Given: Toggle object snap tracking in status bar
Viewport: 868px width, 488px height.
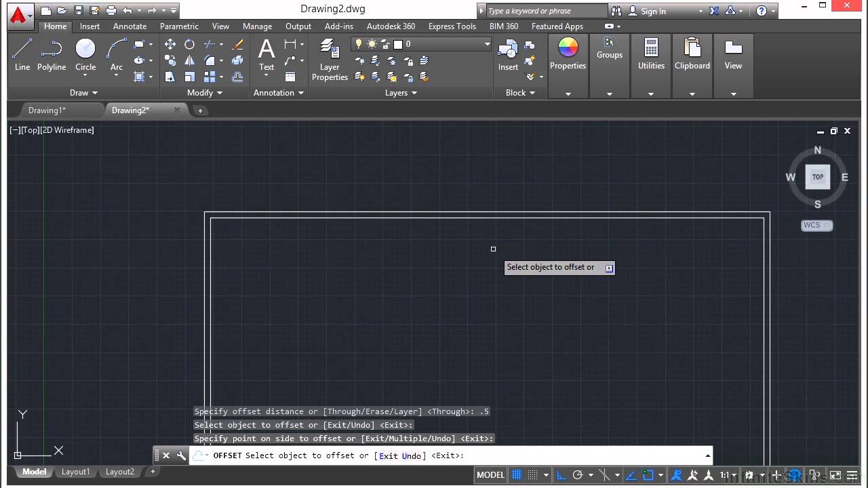Looking at the screenshot, I should click(x=631, y=475).
